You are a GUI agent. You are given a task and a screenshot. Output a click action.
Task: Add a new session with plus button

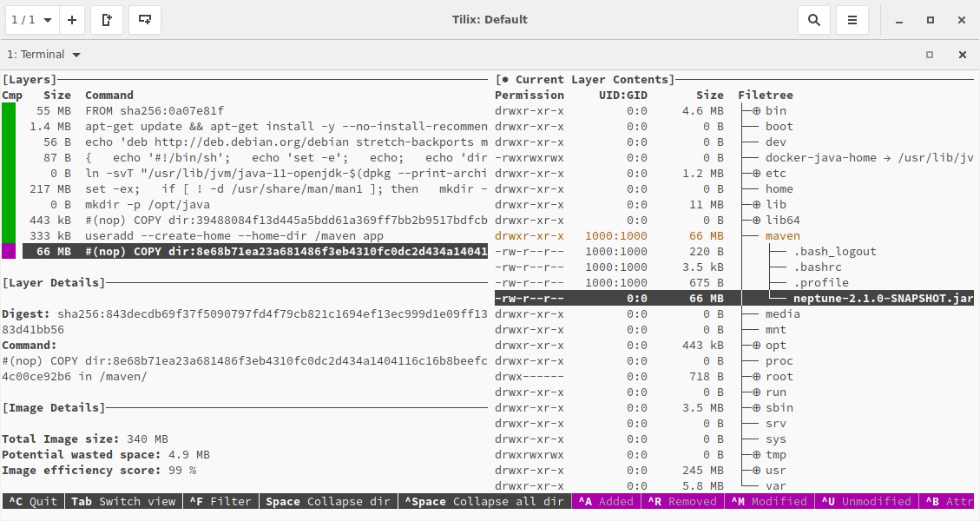72,20
